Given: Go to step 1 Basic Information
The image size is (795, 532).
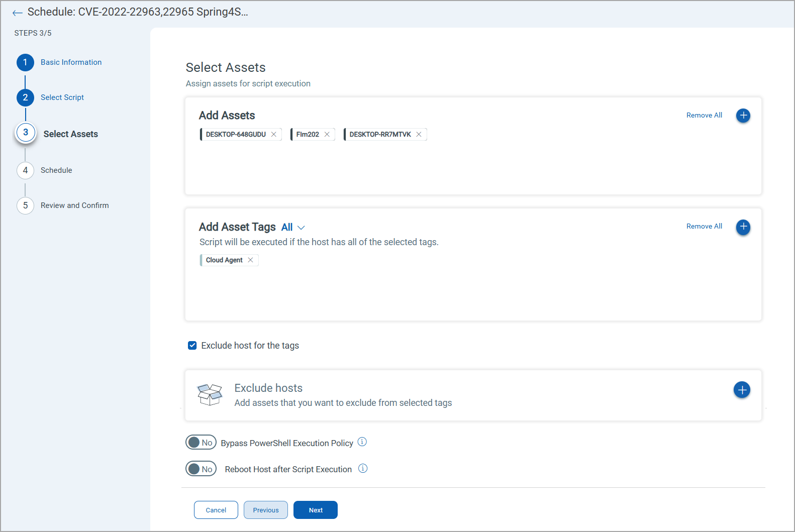Looking at the screenshot, I should (71, 62).
